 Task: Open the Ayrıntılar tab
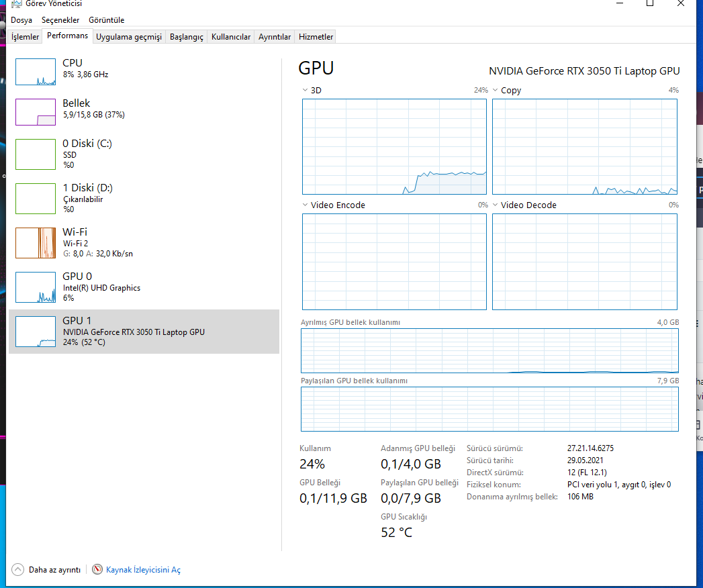tap(275, 37)
